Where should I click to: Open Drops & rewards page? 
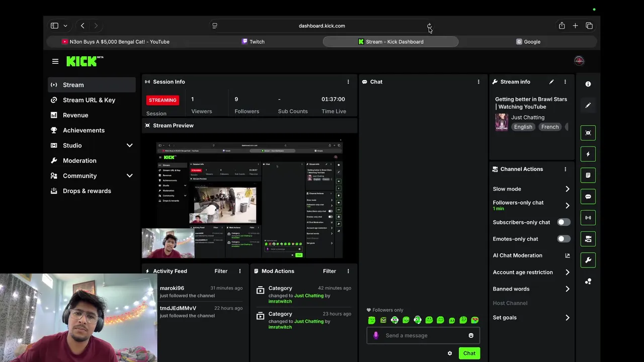(x=92, y=191)
